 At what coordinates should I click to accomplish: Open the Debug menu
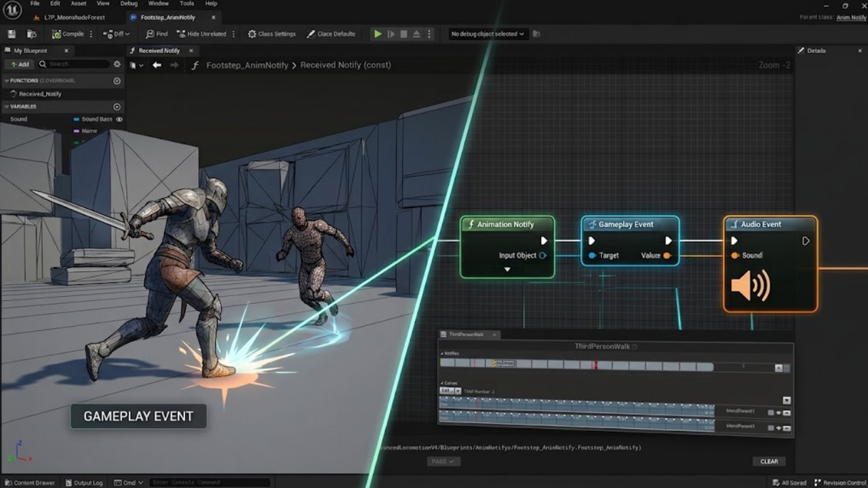pyautogui.click(x=129, y=3)
